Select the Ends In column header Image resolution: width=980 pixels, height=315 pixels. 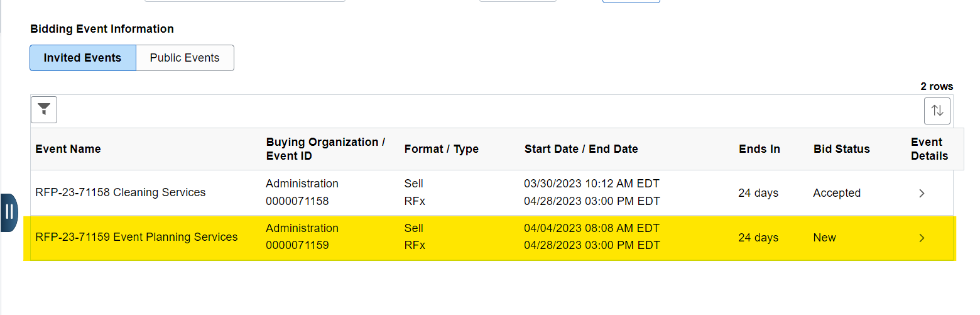pyautogui.click(x=759, y=149)
